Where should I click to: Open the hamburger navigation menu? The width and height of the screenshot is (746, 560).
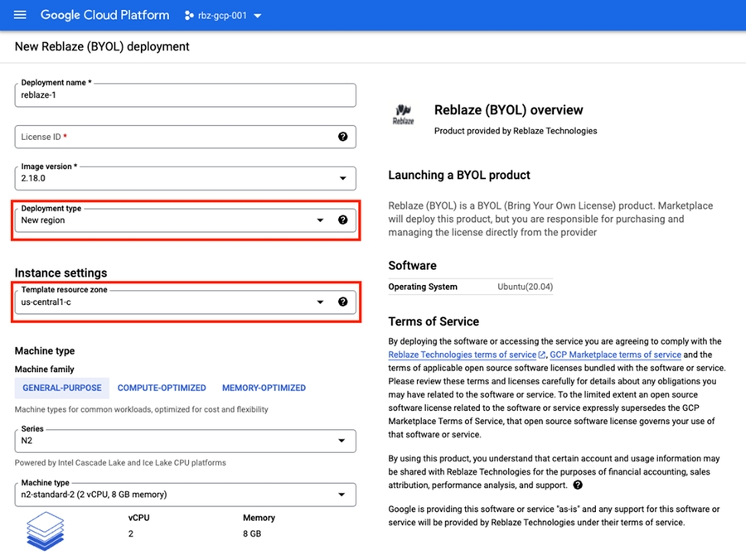[x=20, y=15]
